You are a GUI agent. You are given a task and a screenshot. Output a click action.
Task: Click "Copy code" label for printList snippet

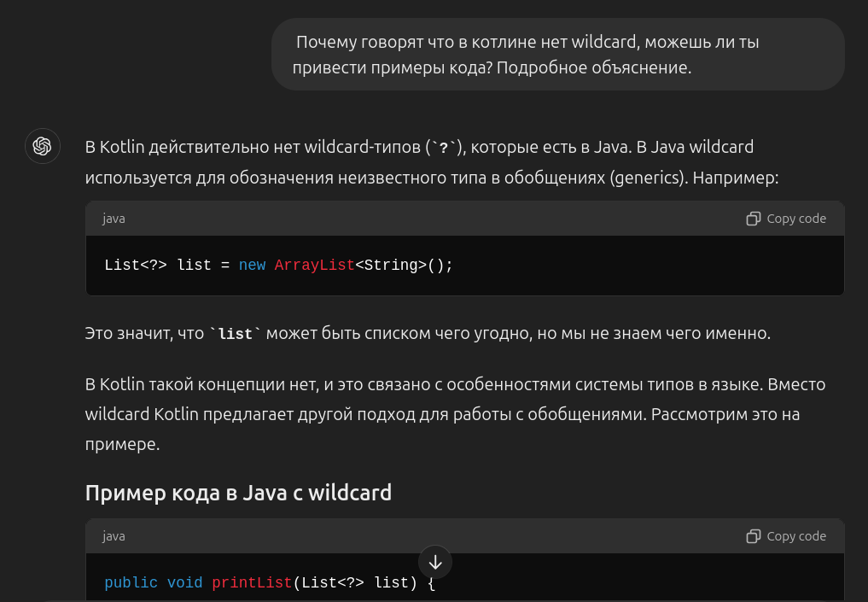[796, 536]
